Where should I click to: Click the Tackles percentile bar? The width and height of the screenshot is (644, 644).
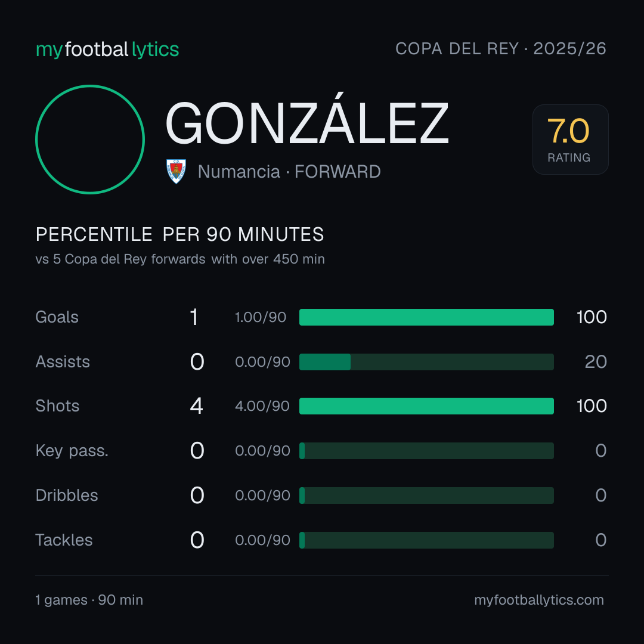point(426,540)
